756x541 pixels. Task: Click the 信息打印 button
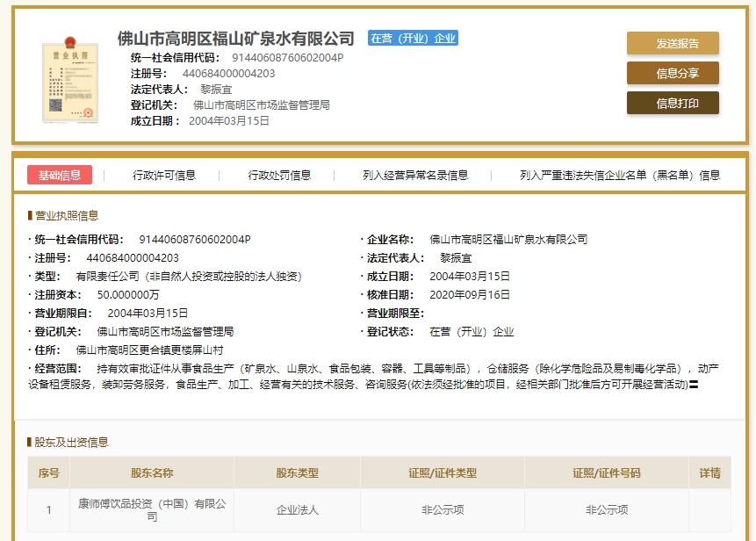(673, 103)
